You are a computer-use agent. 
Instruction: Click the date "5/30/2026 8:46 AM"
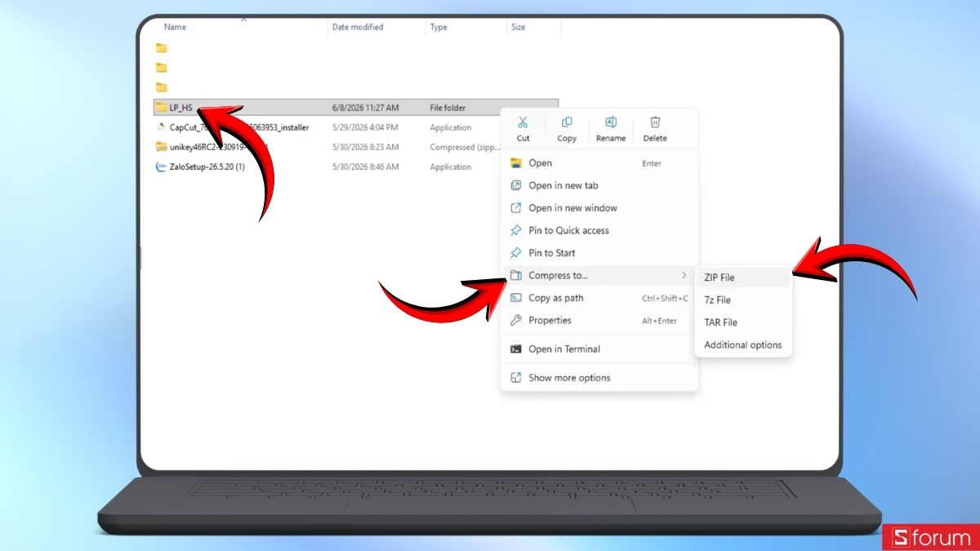[366, 167]
